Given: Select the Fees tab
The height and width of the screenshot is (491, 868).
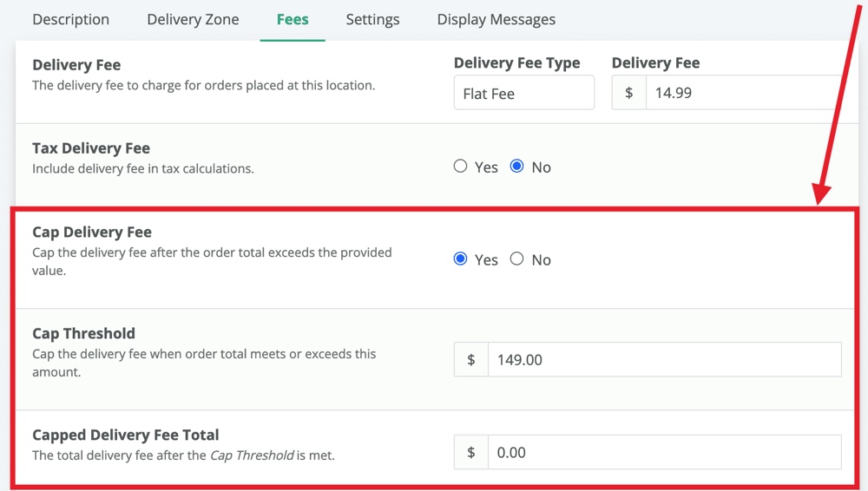Looking at the screenshot, I should pyautogui.click(x=293, y=19).
